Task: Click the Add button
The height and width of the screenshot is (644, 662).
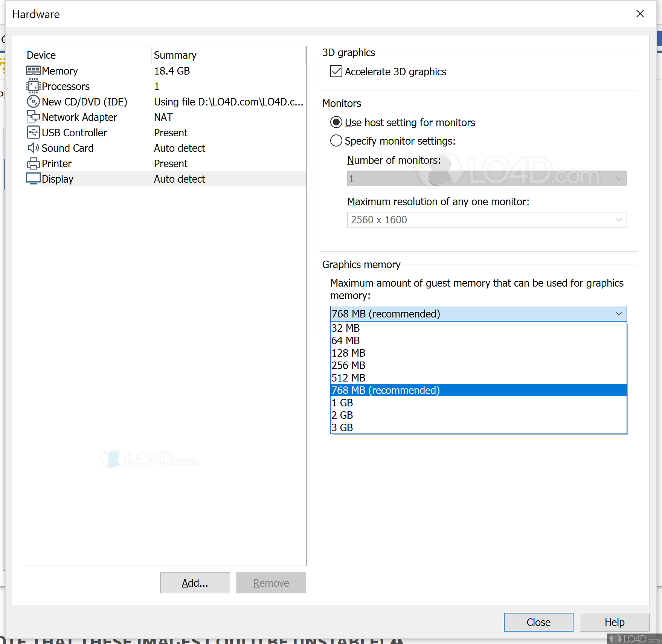Action: 195,583
